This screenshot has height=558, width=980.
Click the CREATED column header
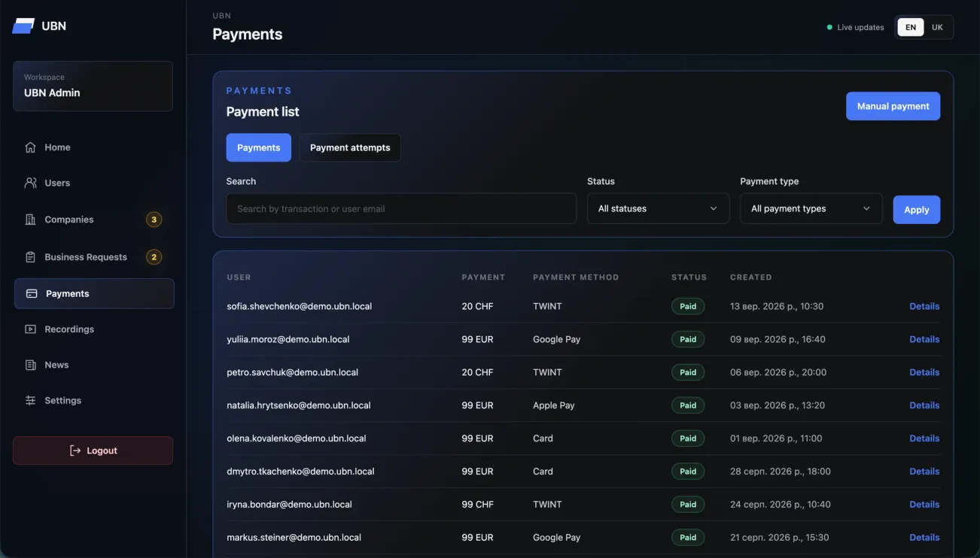click(x=751, y=277)
